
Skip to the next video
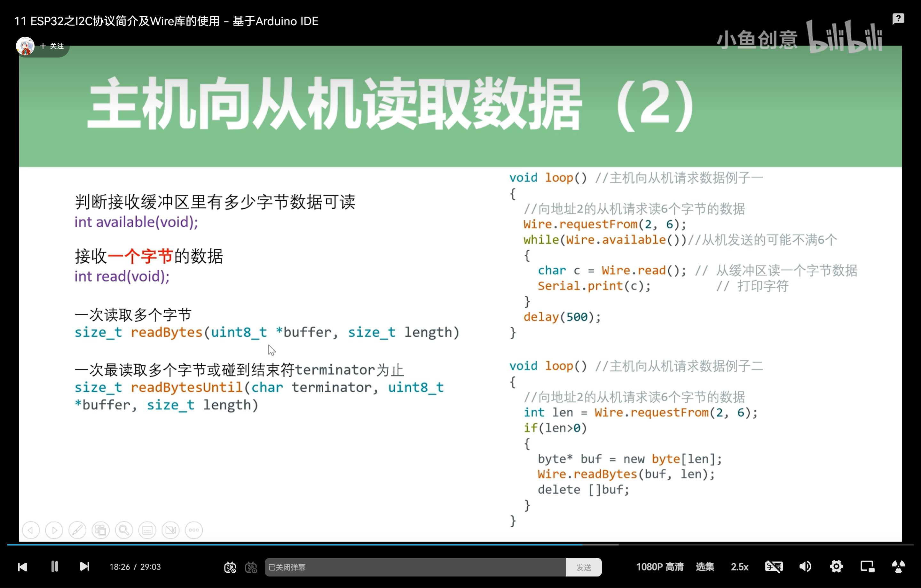(x=84, y=567)
